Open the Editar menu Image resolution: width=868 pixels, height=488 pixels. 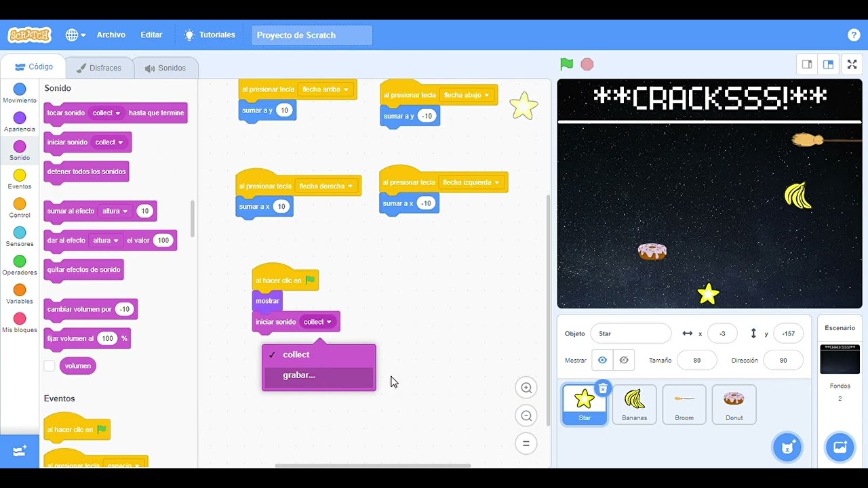(x=151, y=35)
